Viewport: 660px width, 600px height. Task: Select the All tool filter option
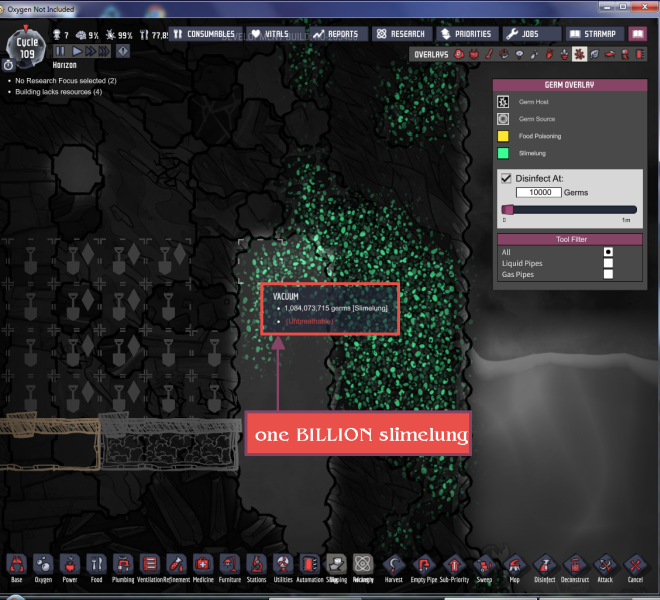click(x=608, y=251)
